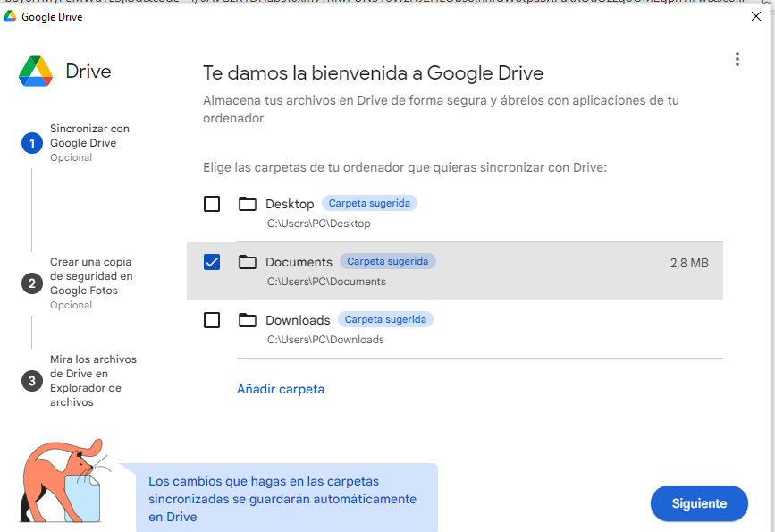Select 'Crear una copia de seguridad' step

90,276
